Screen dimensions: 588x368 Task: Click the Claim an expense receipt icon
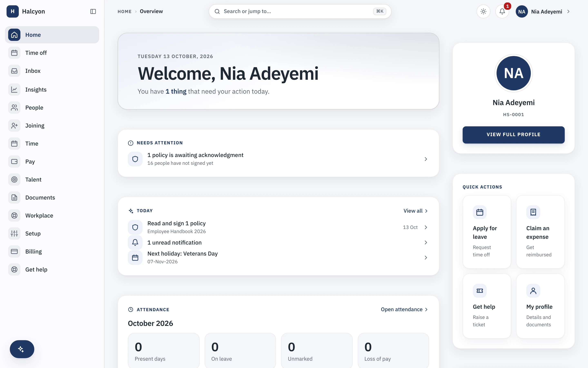pos(533,212)
